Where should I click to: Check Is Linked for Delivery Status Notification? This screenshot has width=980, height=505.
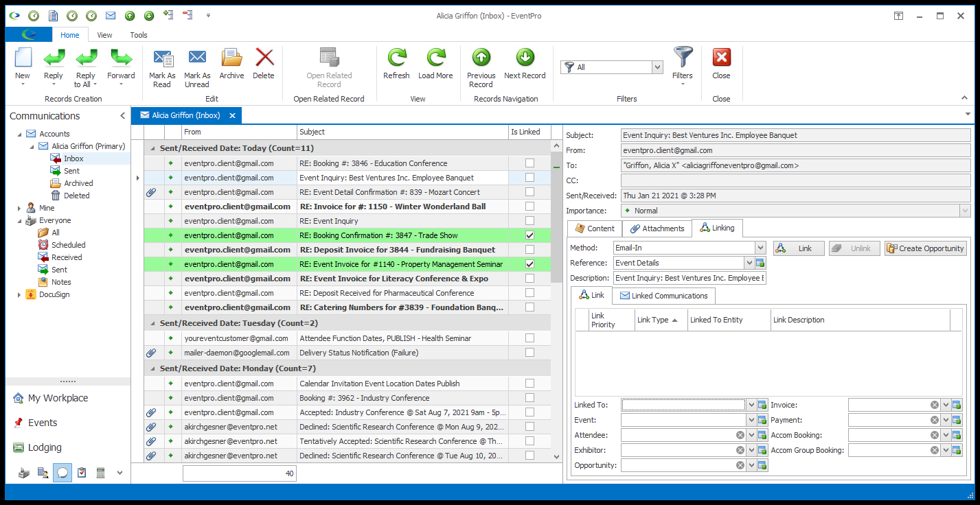[x=529, y=353]
